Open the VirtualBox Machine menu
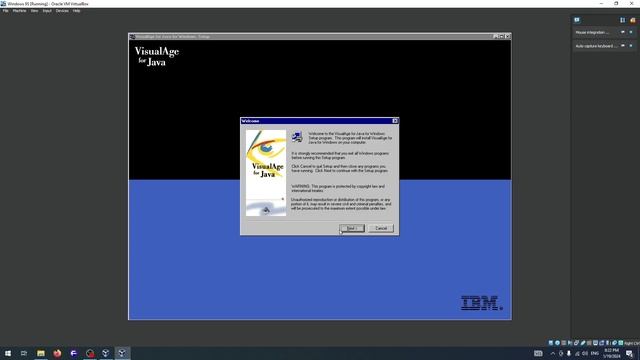 tap(19, 11)
